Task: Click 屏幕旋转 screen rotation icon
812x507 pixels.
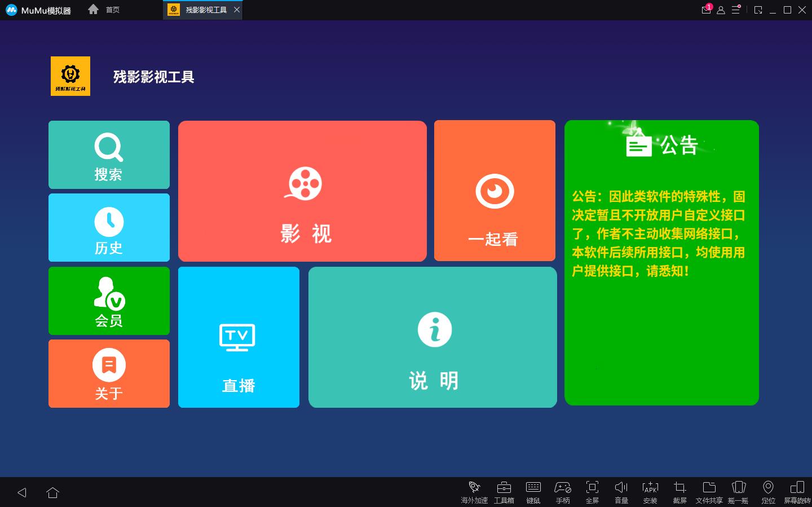Action: (x=797, y=492)
